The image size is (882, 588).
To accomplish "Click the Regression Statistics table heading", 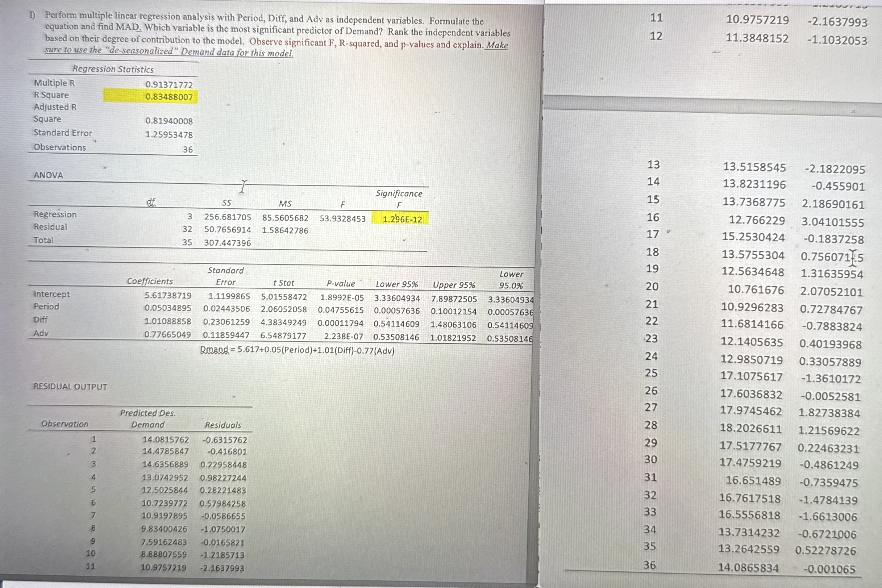I will [113, 69].
